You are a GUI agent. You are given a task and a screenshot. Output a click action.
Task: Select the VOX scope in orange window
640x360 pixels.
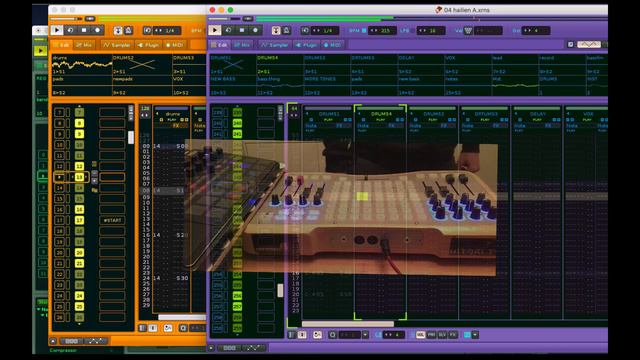189,86
